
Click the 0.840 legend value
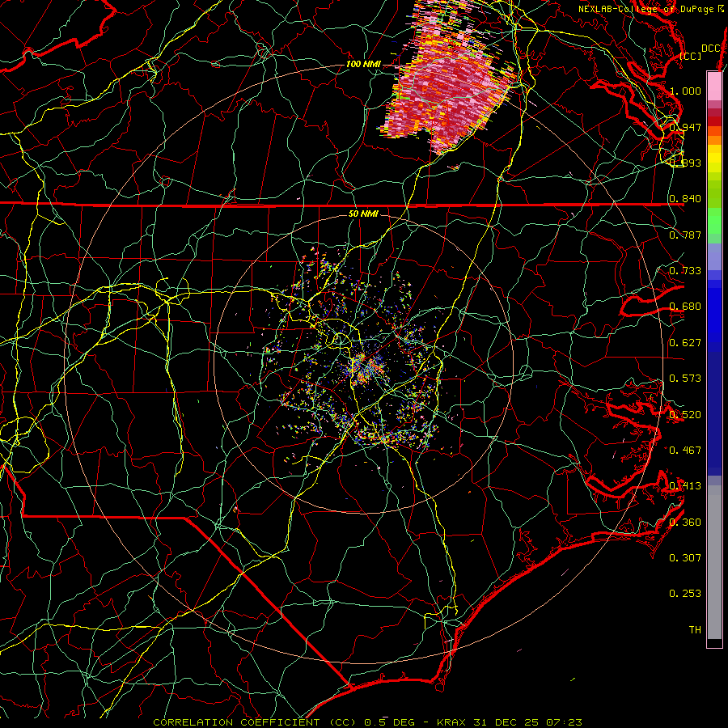(x=685, y=199)
